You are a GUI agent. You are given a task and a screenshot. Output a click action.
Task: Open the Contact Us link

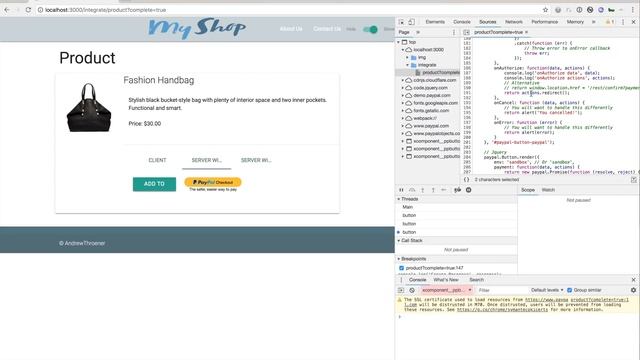[327, 29]
